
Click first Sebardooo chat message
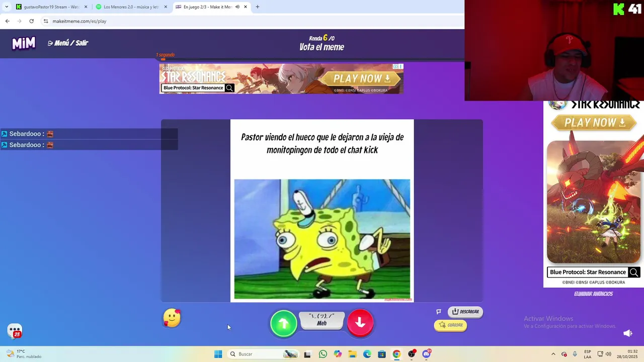click(x=89, y=134)
